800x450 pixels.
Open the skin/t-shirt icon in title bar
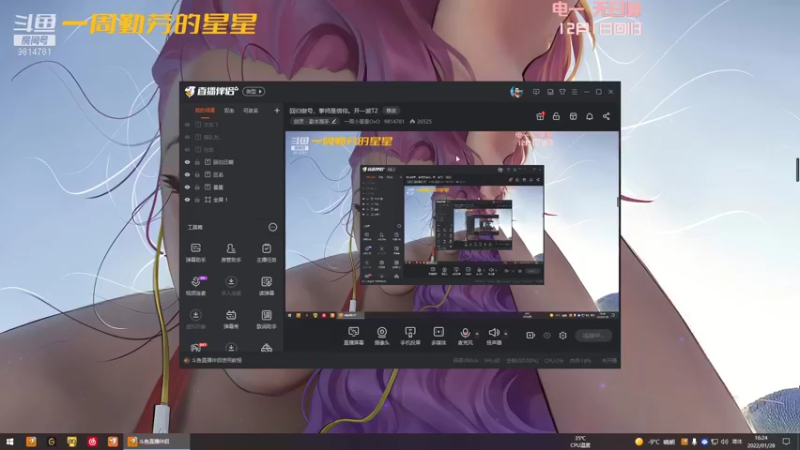(562, 92)
